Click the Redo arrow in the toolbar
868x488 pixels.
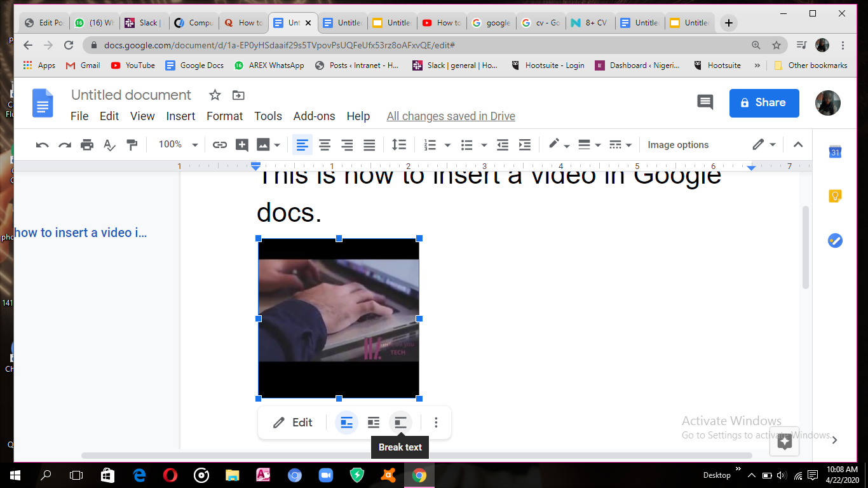pyautogui.click(x=65, y=145)
